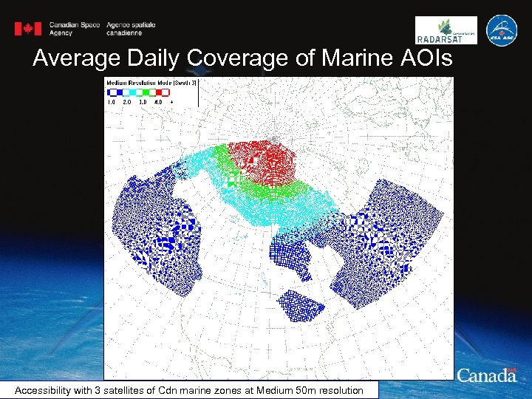532x399 pixels.
Task: Click the accessibility caption below the map
Action: coord(189,390)
